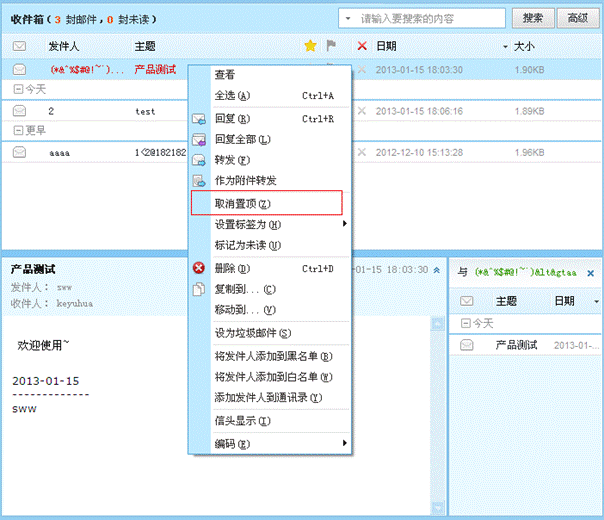The image size is (604, 520).
Task: Collapse the message header with double chevron
Action: (436, 271)
